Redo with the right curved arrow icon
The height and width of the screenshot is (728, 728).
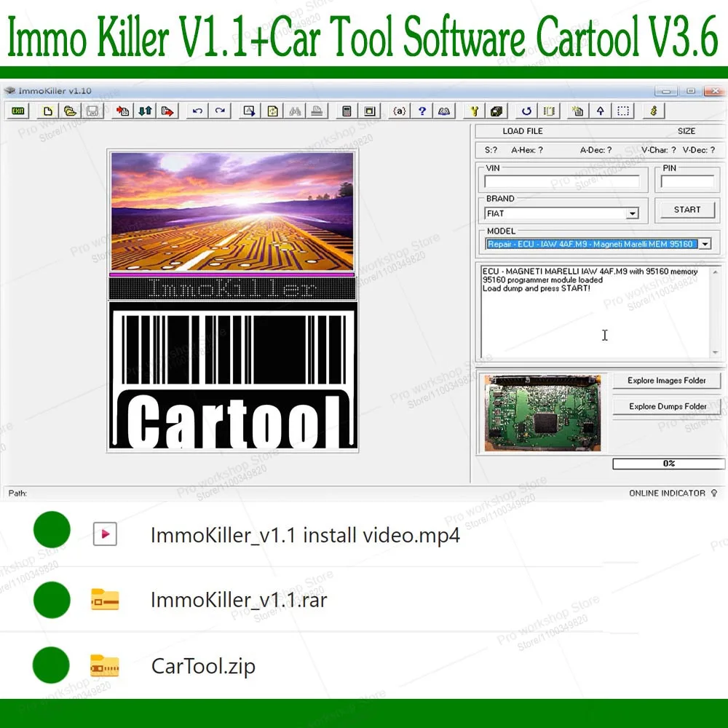point(220,111)
